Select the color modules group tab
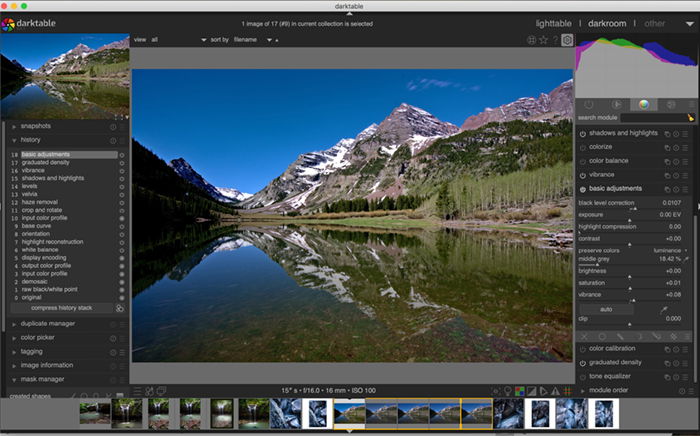This screenshot has height=436, width=700. pyautogui.click(x=643, y=104)
